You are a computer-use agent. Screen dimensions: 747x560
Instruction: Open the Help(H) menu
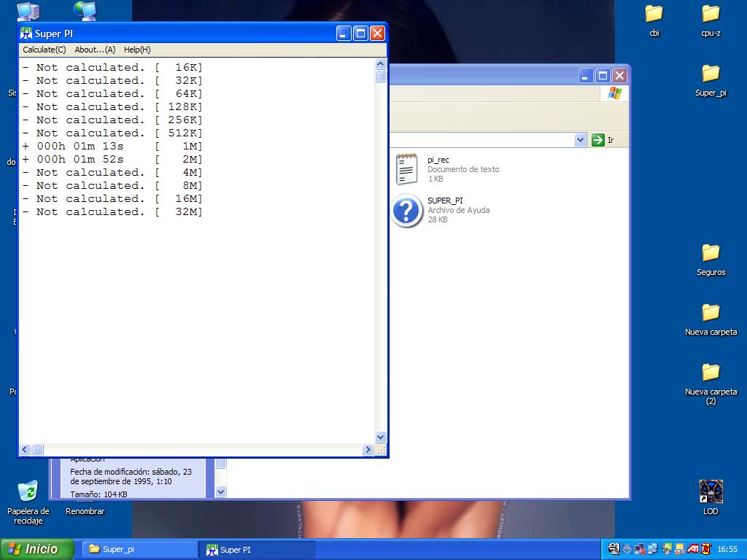(137, 50)
